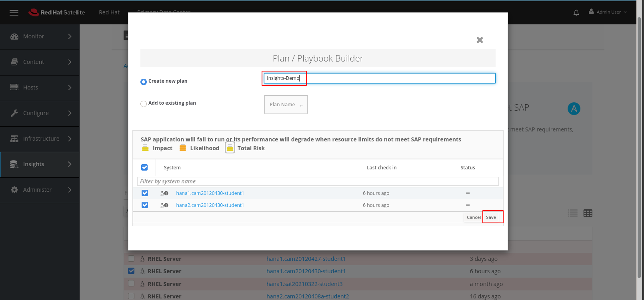Click the Filter by system name field

pyautogui.click(x=318, y=181)
